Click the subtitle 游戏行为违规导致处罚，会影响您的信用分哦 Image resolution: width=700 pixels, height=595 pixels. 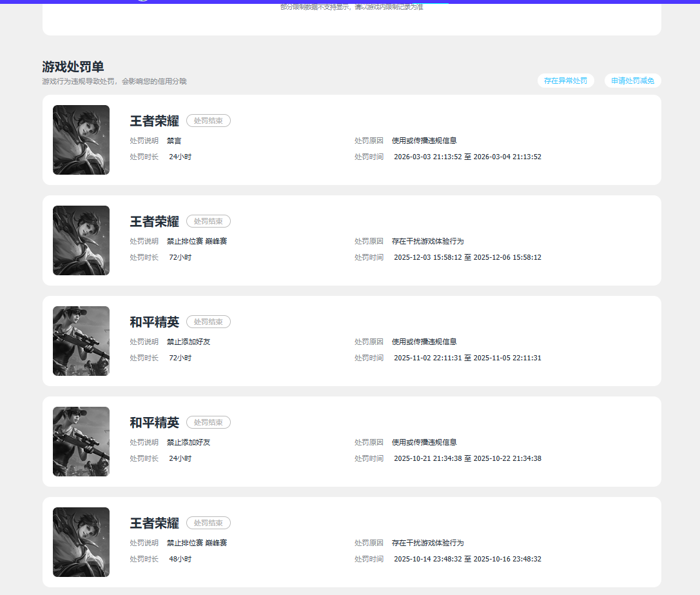pyautogui.click(x=114, y=81)
